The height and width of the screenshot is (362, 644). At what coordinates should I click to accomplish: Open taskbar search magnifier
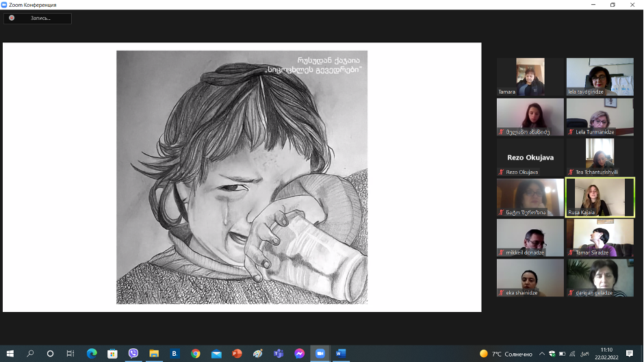coord(30,353)
